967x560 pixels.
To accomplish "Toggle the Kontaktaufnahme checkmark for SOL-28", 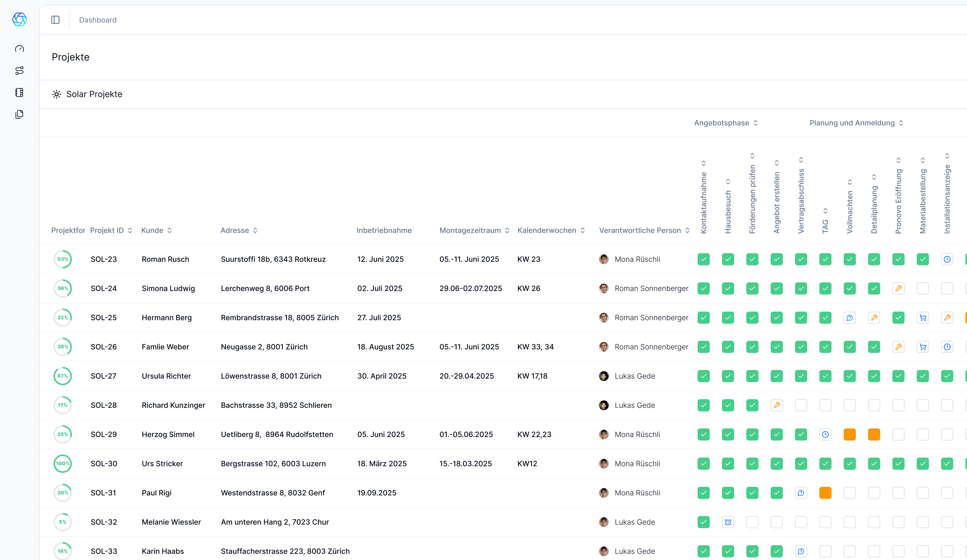I will [704, 405].
